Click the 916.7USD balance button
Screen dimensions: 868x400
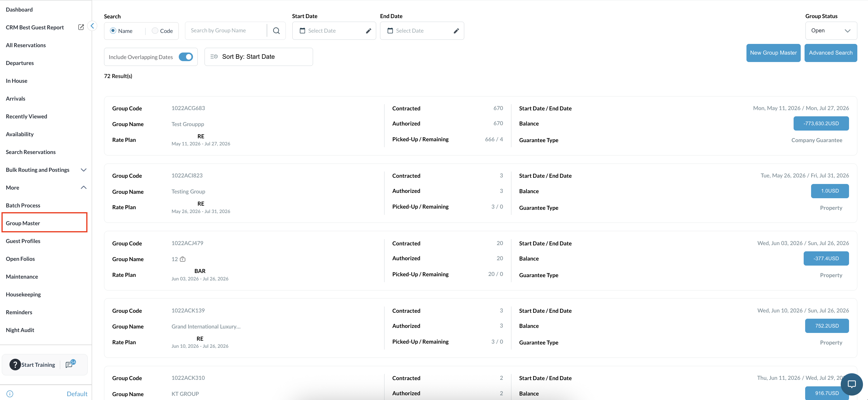[826, 393]
